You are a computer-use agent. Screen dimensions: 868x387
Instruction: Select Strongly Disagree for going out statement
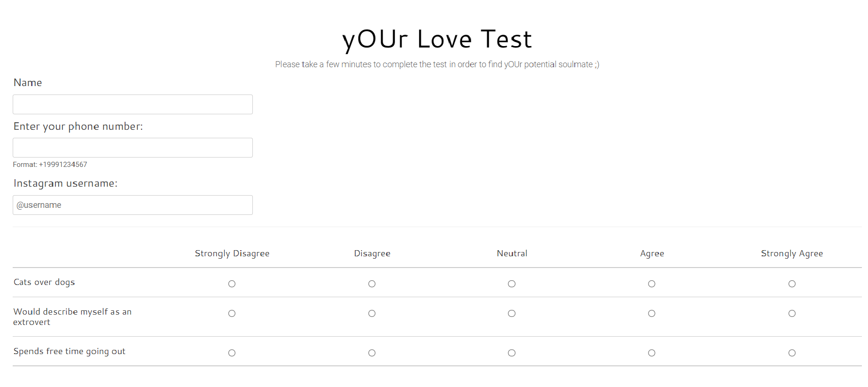tap(232, 353)
